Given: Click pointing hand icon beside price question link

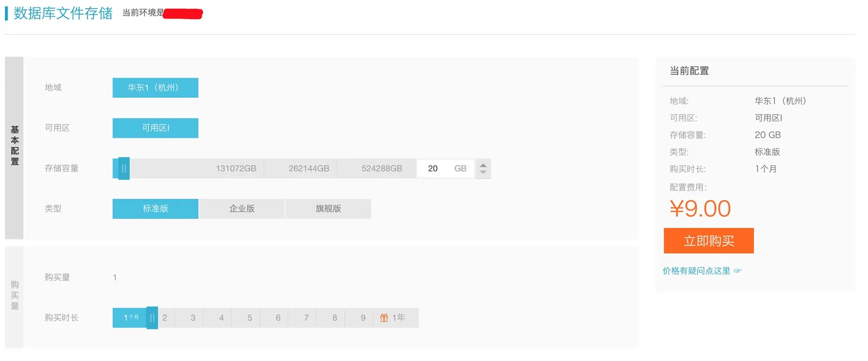Looking at the screenshot, I should tap(738, 271).
